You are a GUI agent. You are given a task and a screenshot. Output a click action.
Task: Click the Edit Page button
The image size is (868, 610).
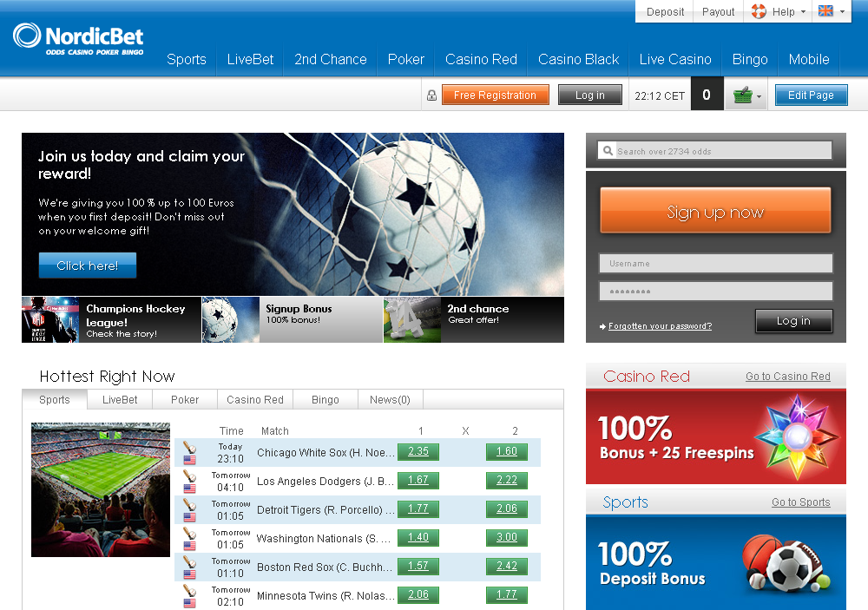pyautogui.click(x=811, y=95)
